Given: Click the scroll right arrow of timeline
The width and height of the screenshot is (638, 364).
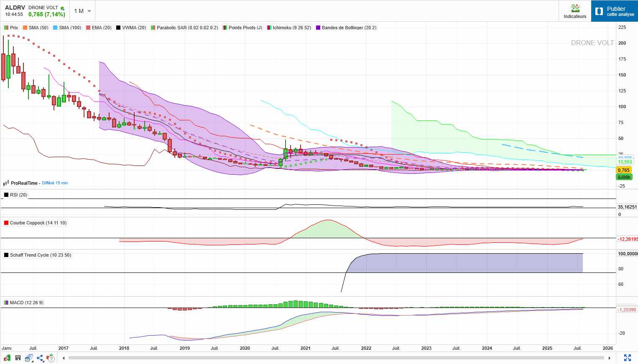Looking at the screenshot, I should pyautogui.click(x=610, y=358).
